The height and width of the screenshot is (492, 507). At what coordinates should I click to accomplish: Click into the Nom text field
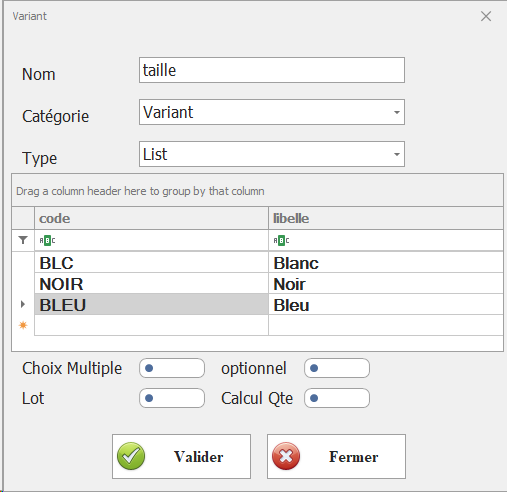tap(272, 70)
